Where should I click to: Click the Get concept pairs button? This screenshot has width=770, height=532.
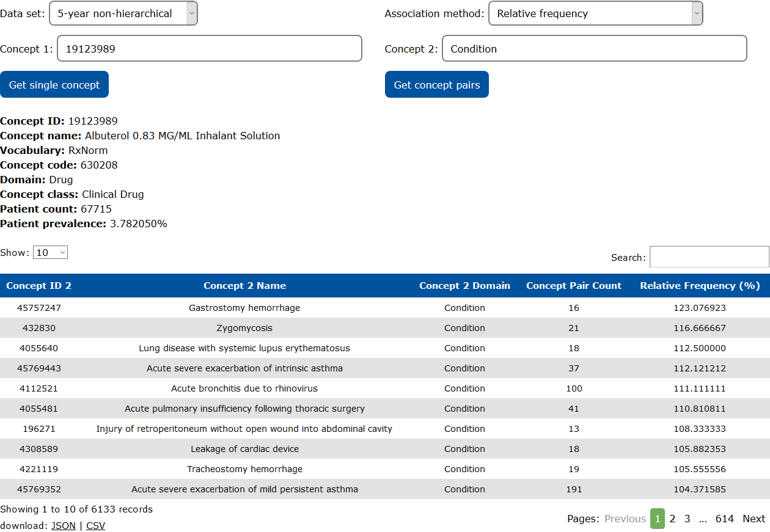click(437, 85)
